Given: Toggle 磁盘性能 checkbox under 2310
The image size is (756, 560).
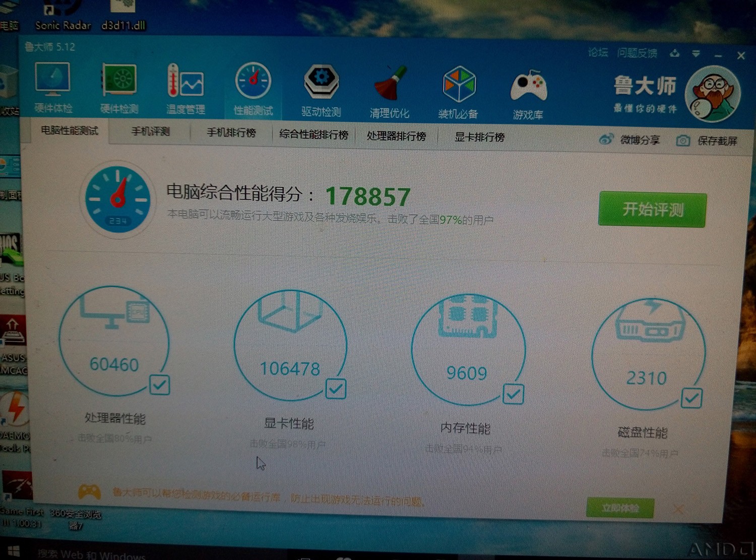Looking at the screenshot, I should pos(691,398).
